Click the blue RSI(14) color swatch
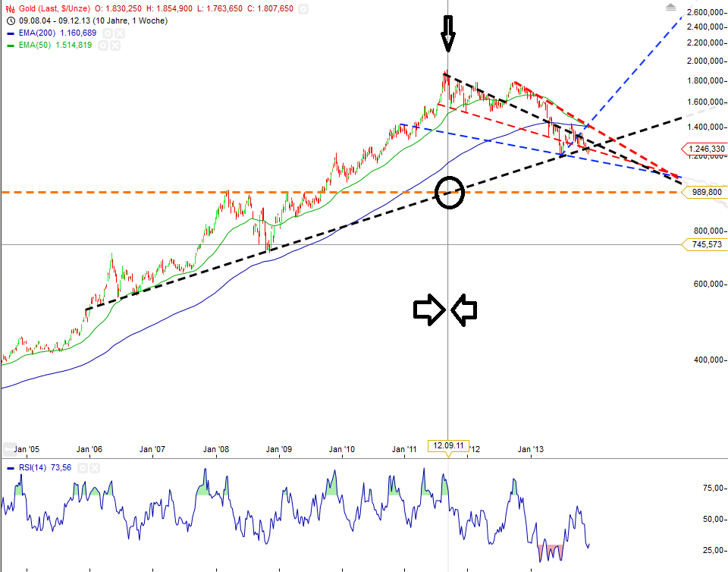Screen dimensions: 728x572 10,468
